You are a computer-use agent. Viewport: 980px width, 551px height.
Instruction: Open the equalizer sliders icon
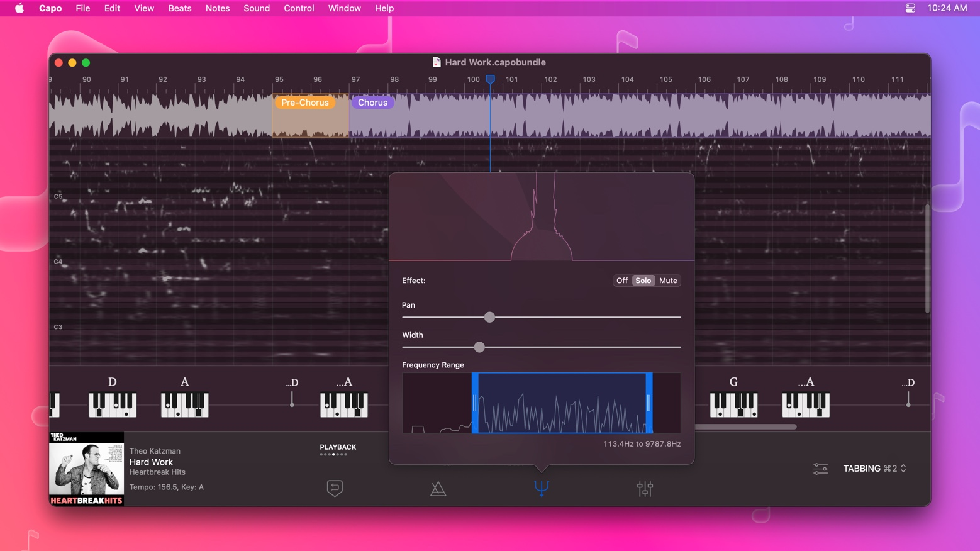pyautogui.click(x=645, y=489)
